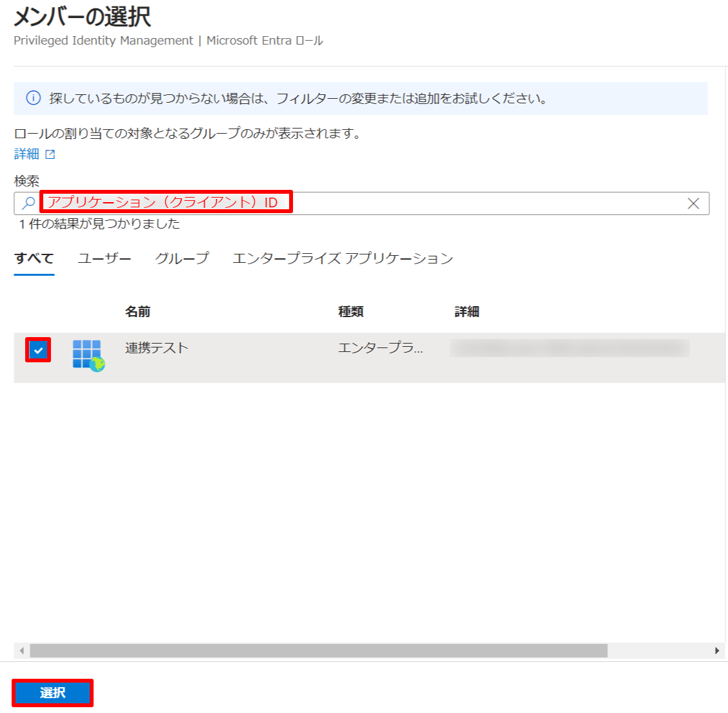Click the scrollbar right arrow

717,650
